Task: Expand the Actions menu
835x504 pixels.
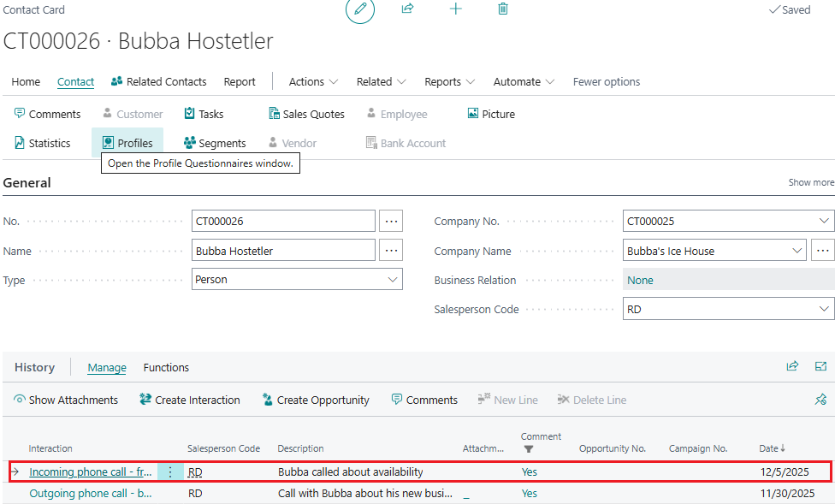Action: coord(313,82)
